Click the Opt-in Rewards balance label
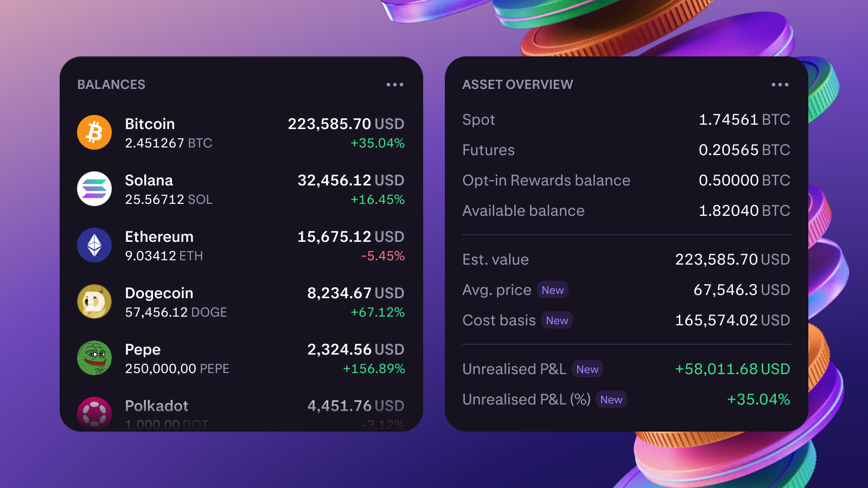The width and height of the screenshot is (868, 488). tap(546, 181)
